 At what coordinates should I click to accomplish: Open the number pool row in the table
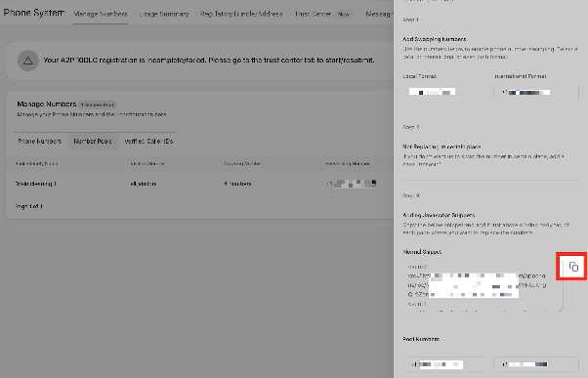[198, 184]
